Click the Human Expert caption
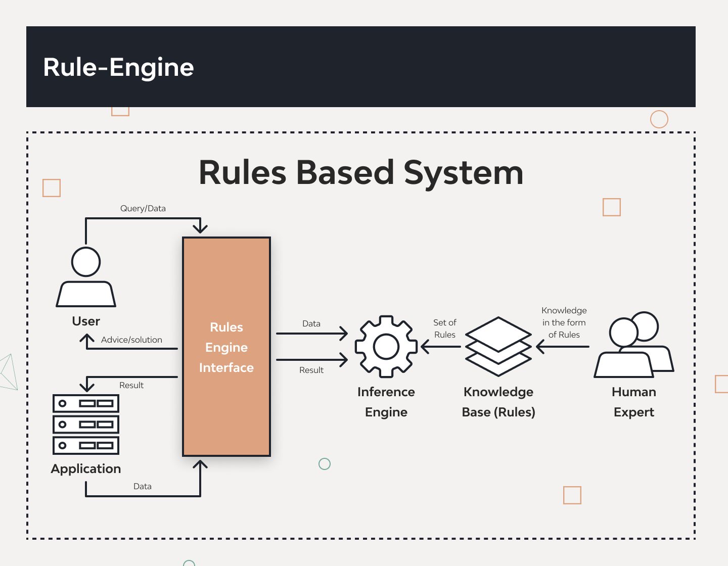Viewport: 728px width, 566px height. click(x=634, y=402)
